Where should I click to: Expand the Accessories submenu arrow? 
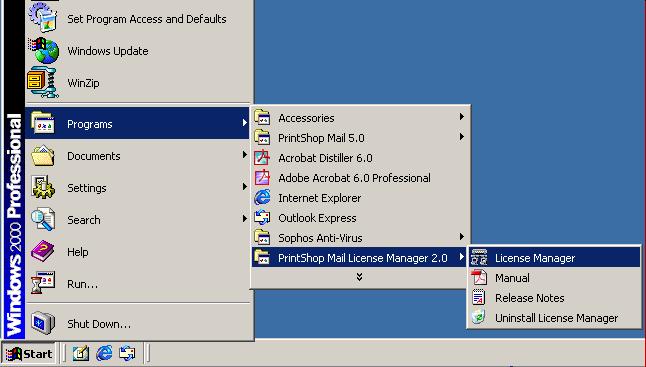tap(461, 117)
